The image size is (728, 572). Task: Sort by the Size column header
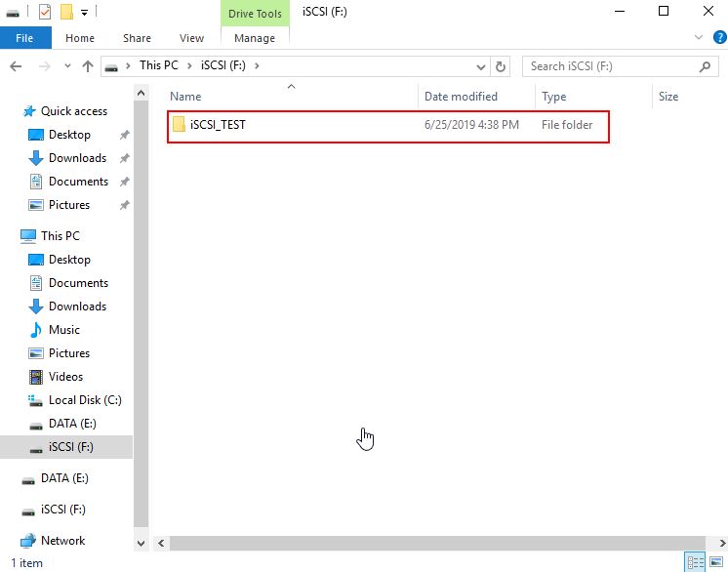[x=668, y=97]
